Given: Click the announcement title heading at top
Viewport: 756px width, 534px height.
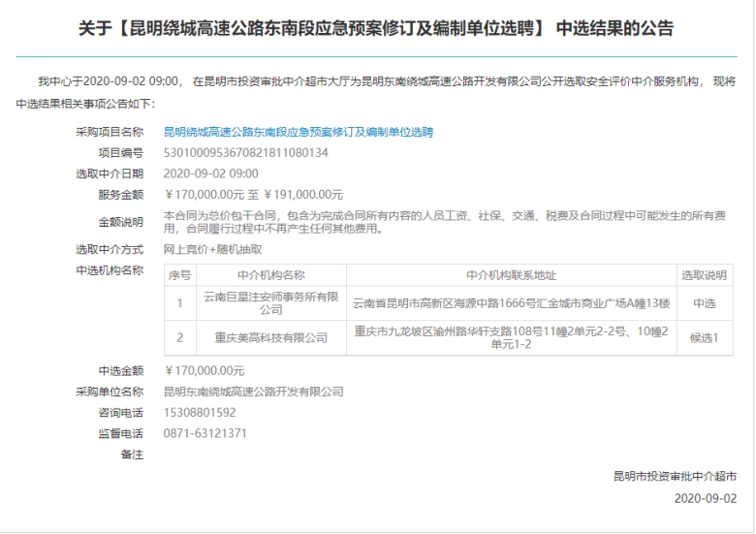Looking at the screenshot, I should click(377, 29).
